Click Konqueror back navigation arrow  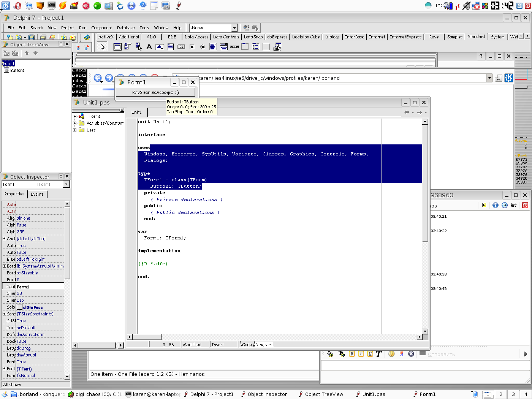[98, 78]
